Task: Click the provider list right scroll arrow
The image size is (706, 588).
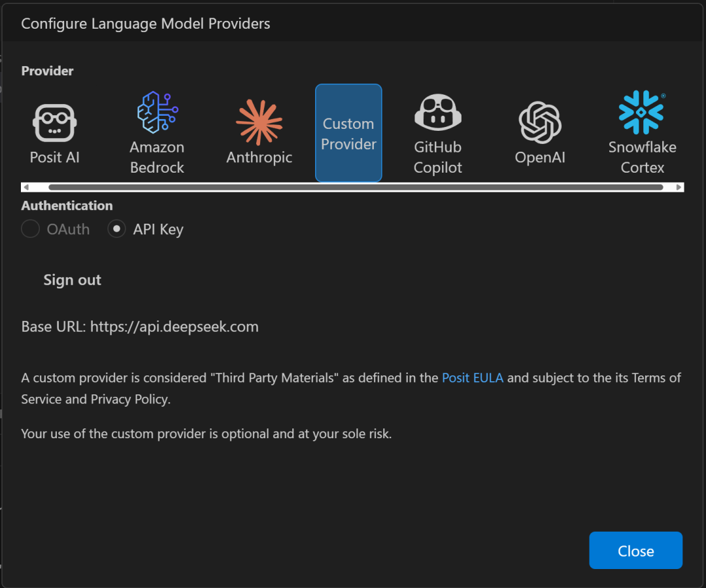Action: [679, 187]
